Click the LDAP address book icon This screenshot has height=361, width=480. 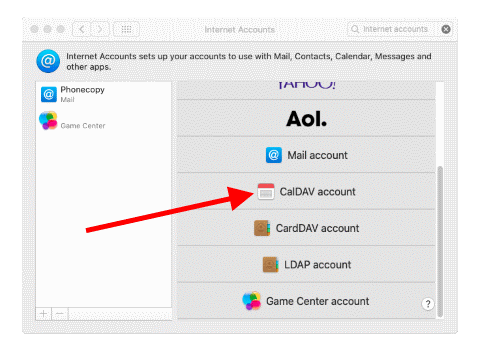tap(270, 265)
